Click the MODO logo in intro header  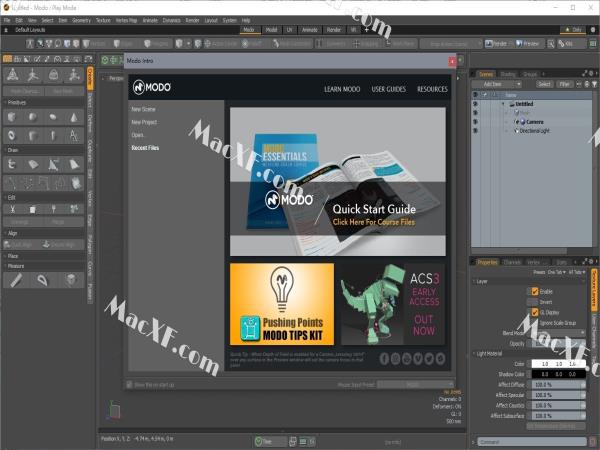(x=152, y=87)
